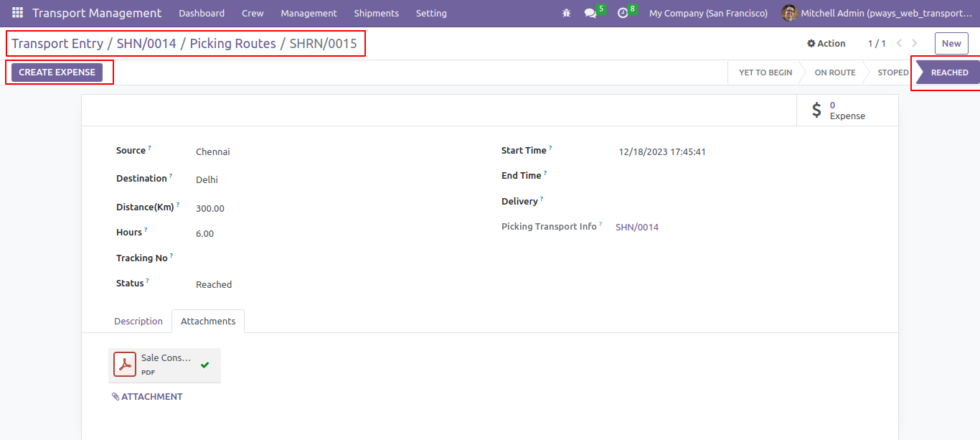This screenshot has width=980, height=440.
Task: Switch to the Description tab
Action: (x=138, y=321)
